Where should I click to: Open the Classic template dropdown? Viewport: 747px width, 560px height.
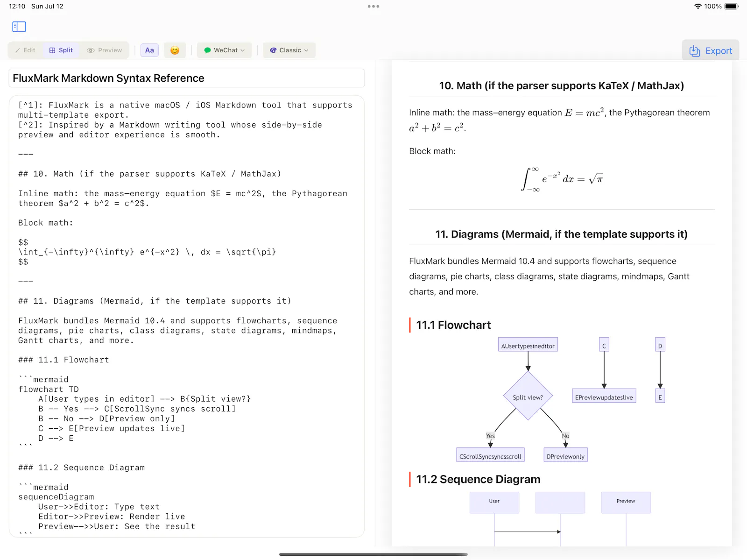289,50
